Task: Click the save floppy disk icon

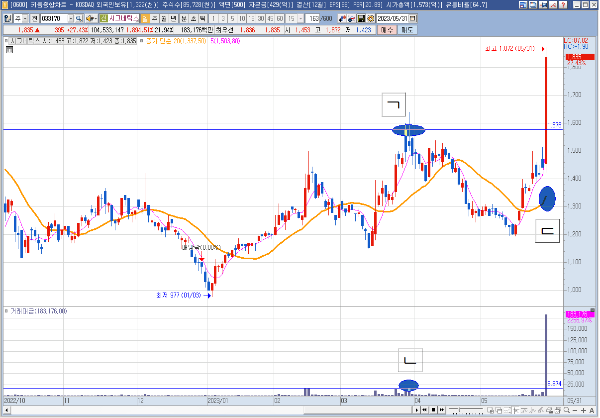Action: [361, 18]
